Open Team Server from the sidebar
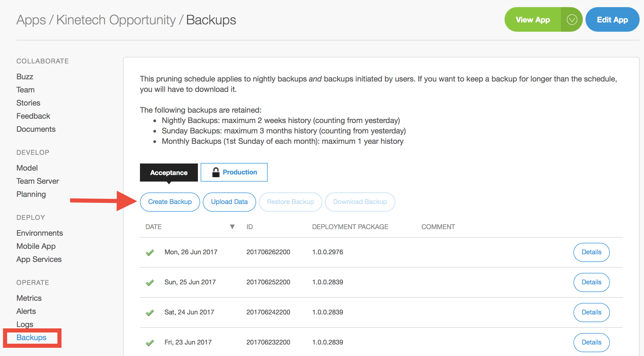Screen dimensions: 644x356 (x=37, y=181)
